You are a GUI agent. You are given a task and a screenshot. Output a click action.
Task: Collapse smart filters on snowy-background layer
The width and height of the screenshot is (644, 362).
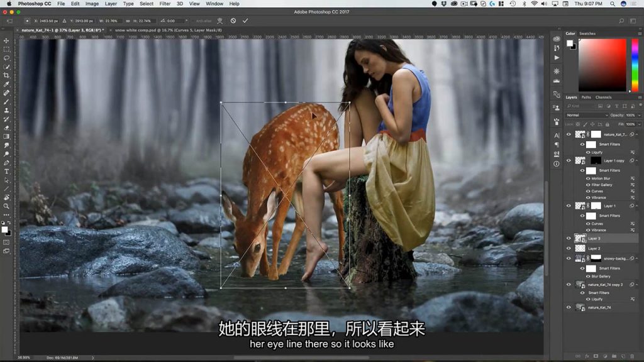click(x=637, y=258)
